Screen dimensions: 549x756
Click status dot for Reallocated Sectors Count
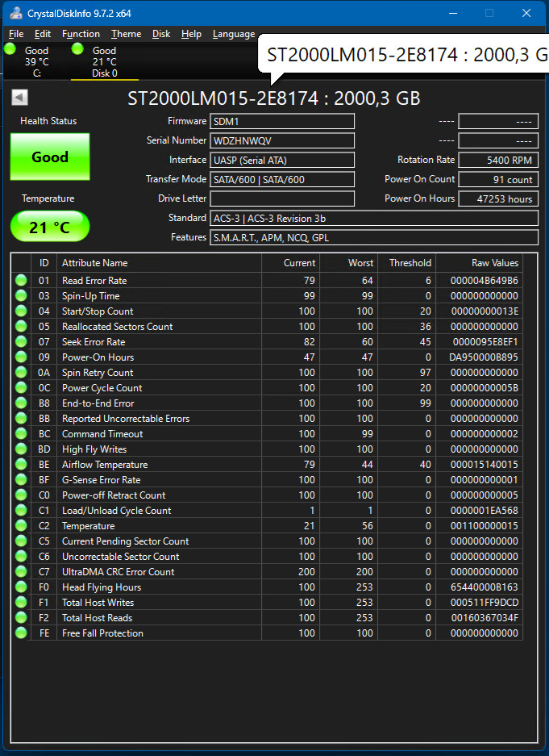pyautogui.click(x=21, y=327)
